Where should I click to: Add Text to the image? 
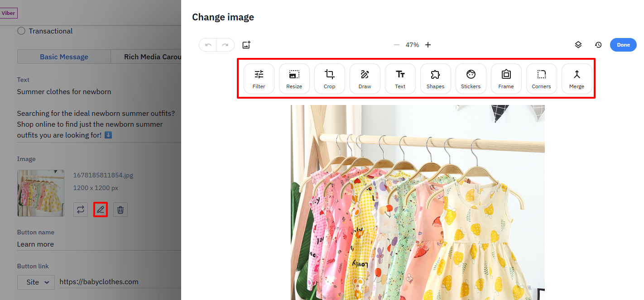point(400,79)
